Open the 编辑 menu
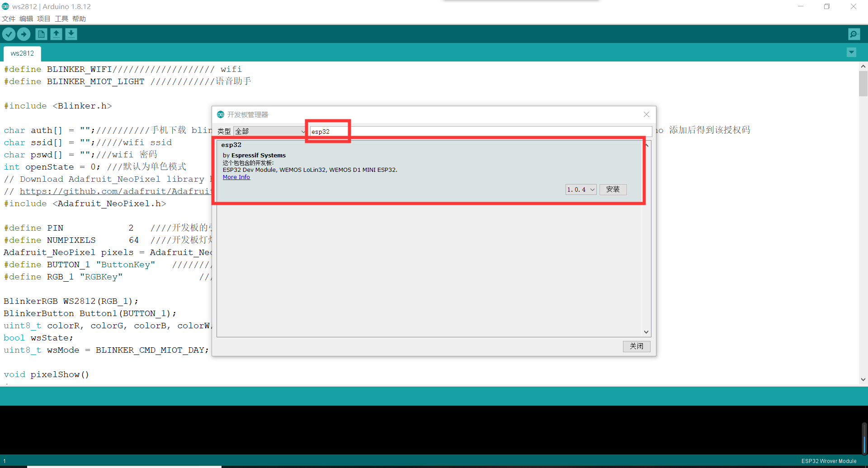Image resolution: width=868 pixels, height=468 pixels. 26,19
